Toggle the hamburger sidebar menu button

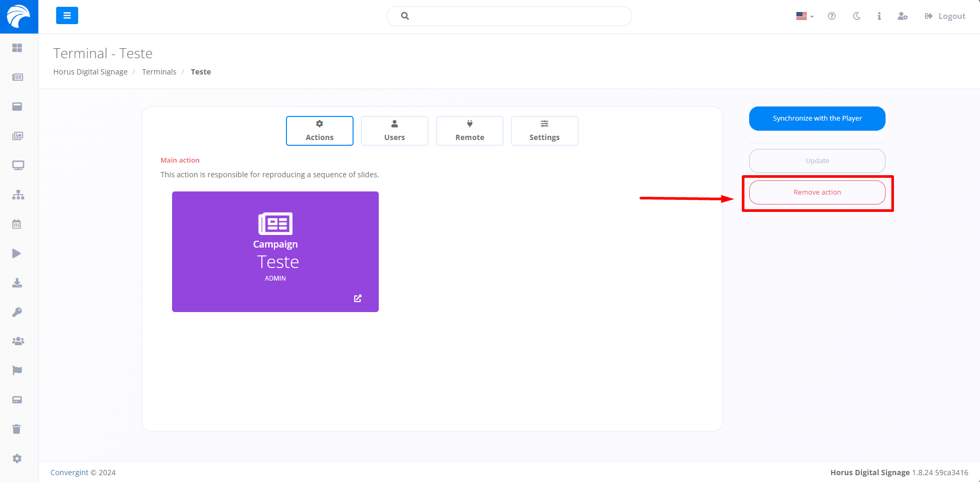67,16
